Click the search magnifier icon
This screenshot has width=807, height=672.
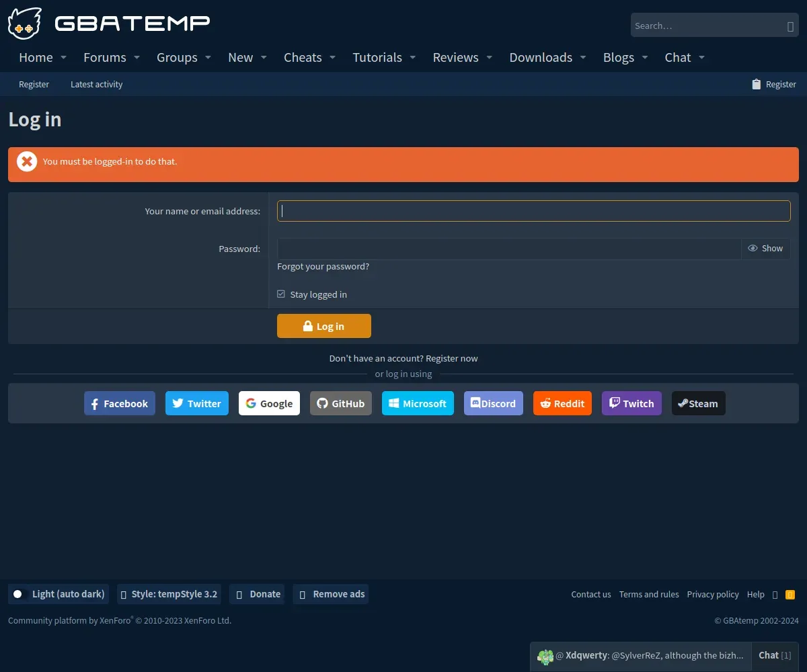[x=790, y=26]
